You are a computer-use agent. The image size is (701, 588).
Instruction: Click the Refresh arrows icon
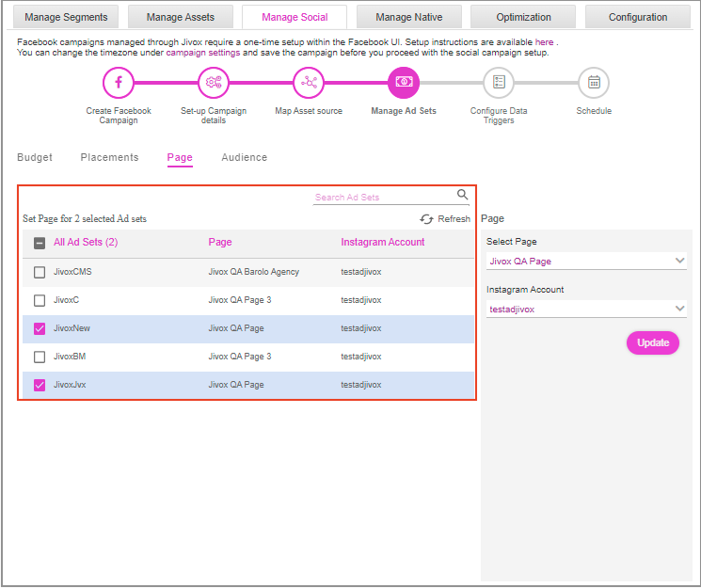coord(426,219)
